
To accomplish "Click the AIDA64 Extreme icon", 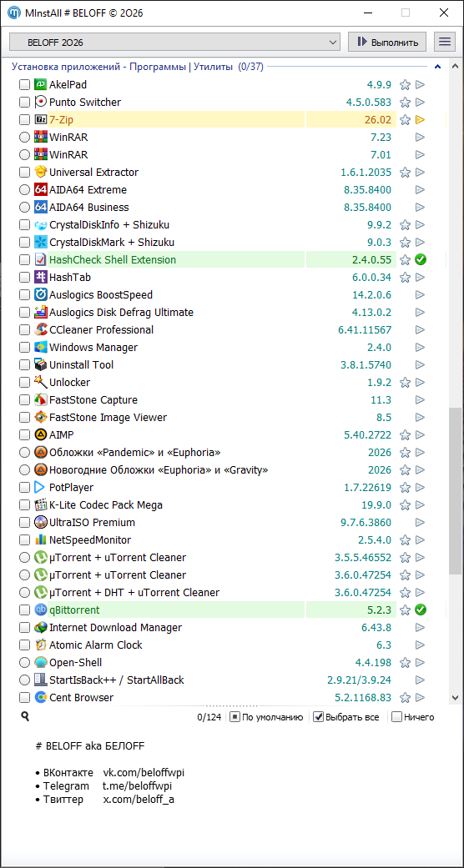I will pos(40,190).
